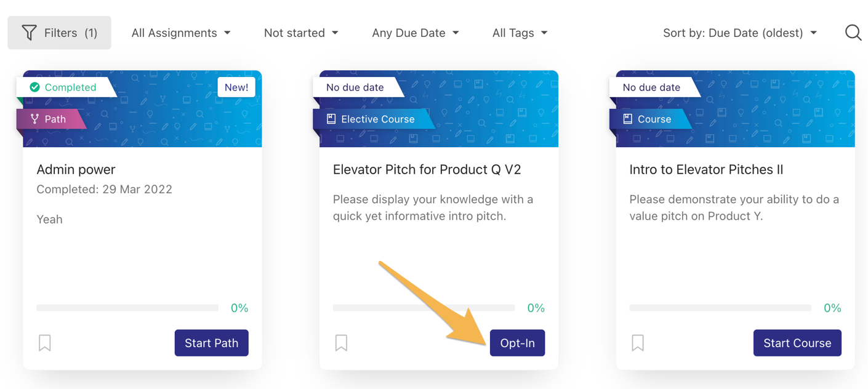Bookmark the Elevator Pitch course

341,343
